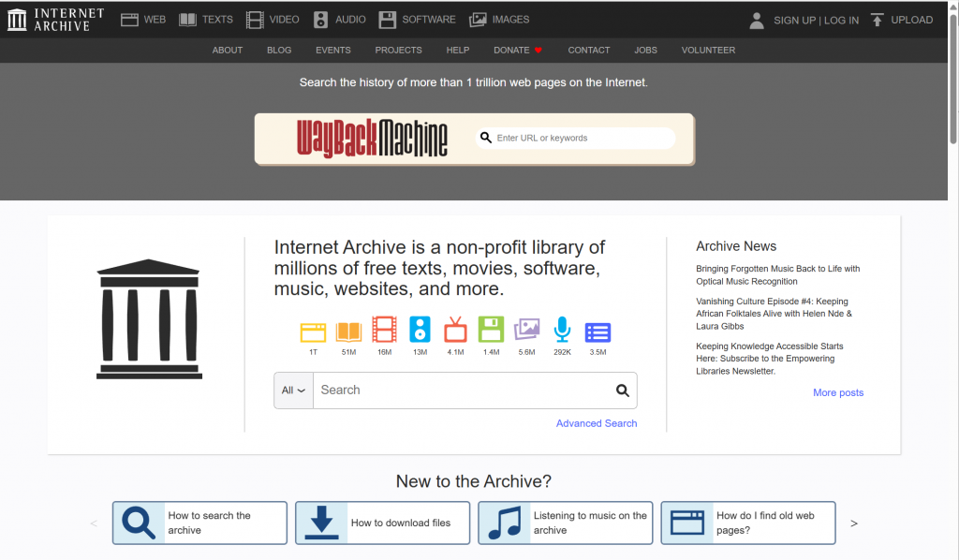The image size is (959, 560).
Task: Open the How to search the archive card
Action: tap(199, 523)
